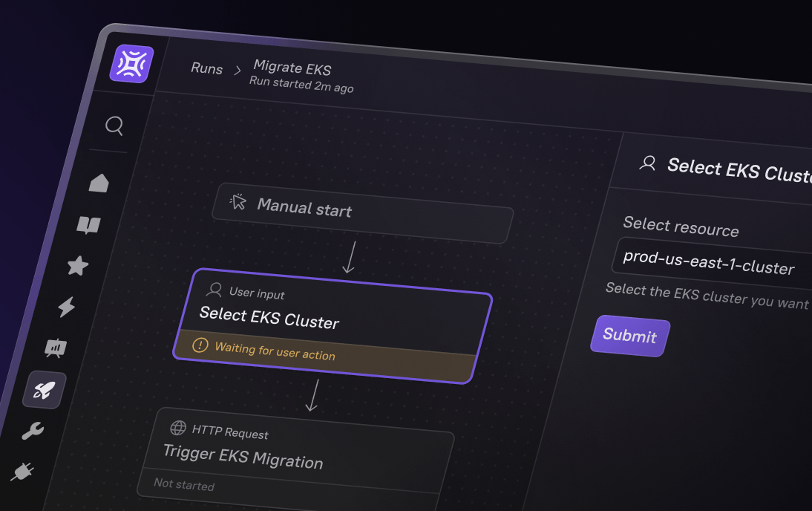Open the lightning bolt sidebar icon

click(67, 307)
